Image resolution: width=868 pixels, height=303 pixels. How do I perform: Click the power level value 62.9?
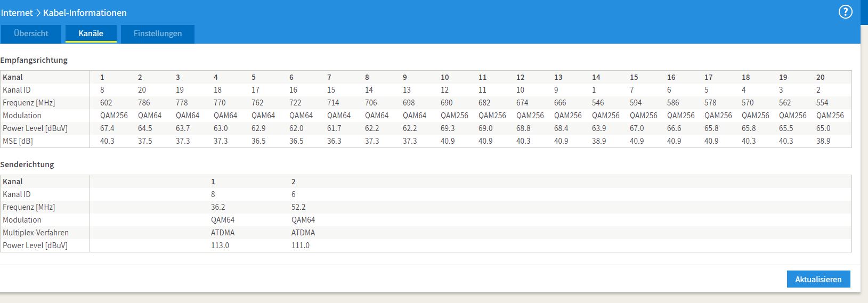tap(258, 128)
